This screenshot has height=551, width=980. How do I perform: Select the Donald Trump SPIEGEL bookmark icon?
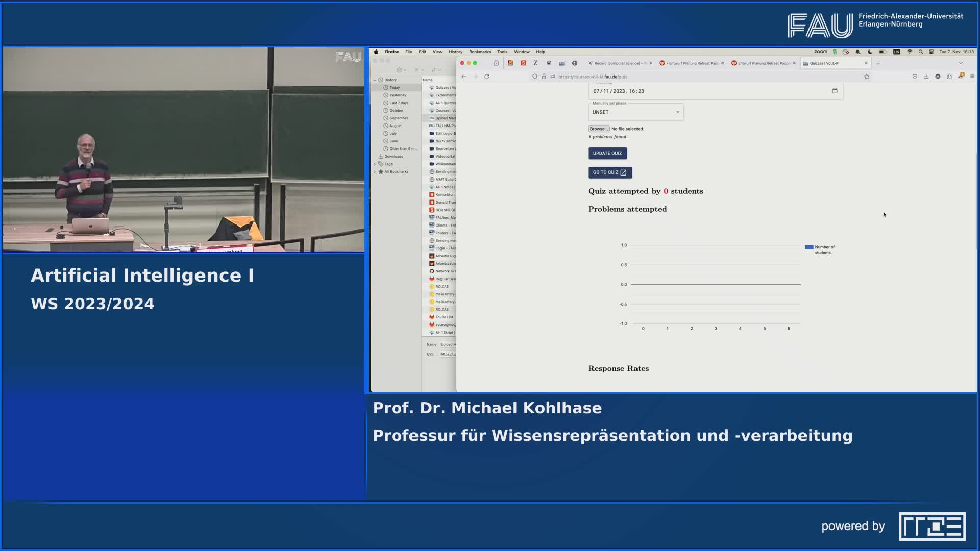coord(431,202)
